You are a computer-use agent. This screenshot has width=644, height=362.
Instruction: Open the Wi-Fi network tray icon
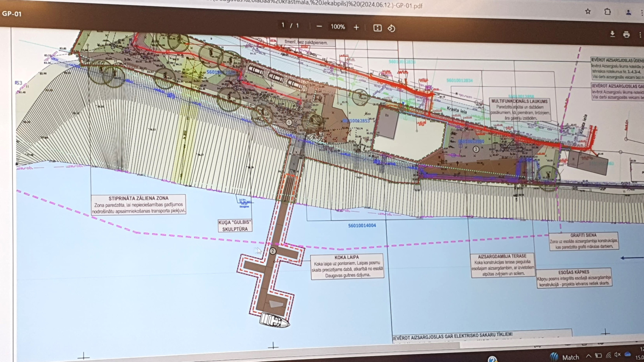tap(608, 355)
